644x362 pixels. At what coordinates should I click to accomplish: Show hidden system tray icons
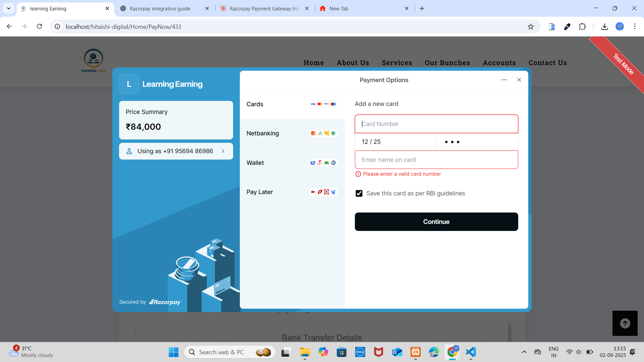click(524, 352)
